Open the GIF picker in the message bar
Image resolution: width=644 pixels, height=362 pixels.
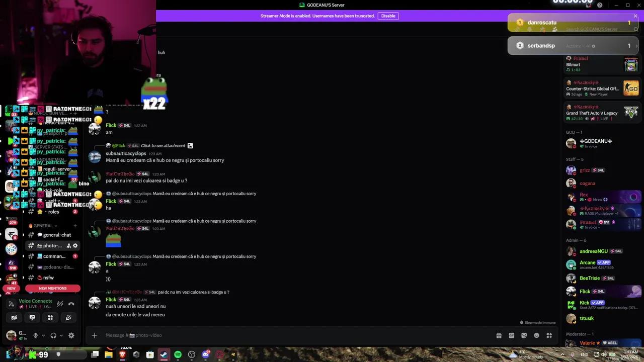(511, 335)
